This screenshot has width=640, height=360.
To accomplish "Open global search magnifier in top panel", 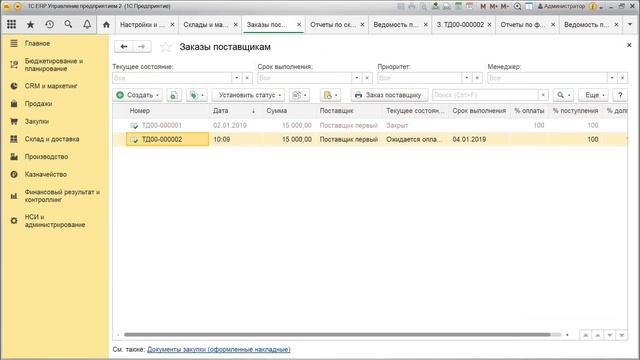I will 68,24.
